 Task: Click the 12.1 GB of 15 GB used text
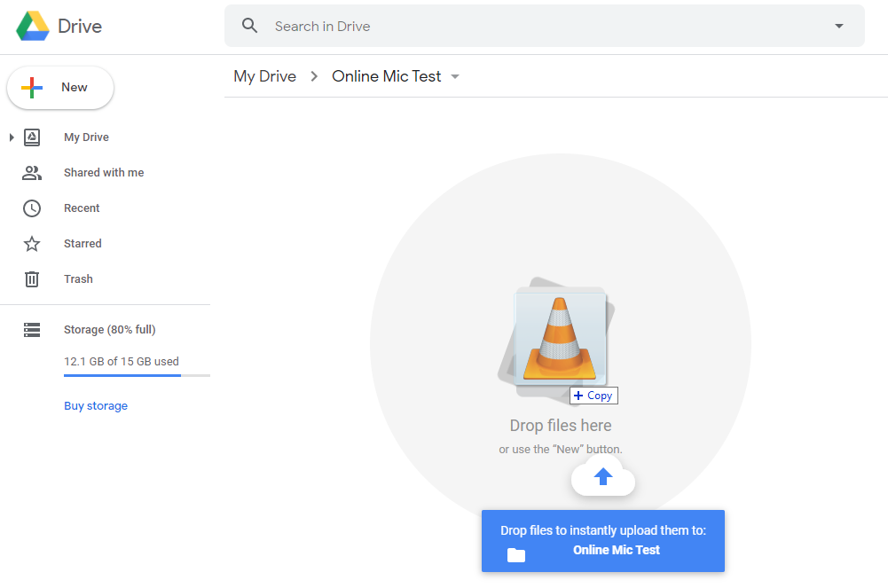(x=122, y=361)
